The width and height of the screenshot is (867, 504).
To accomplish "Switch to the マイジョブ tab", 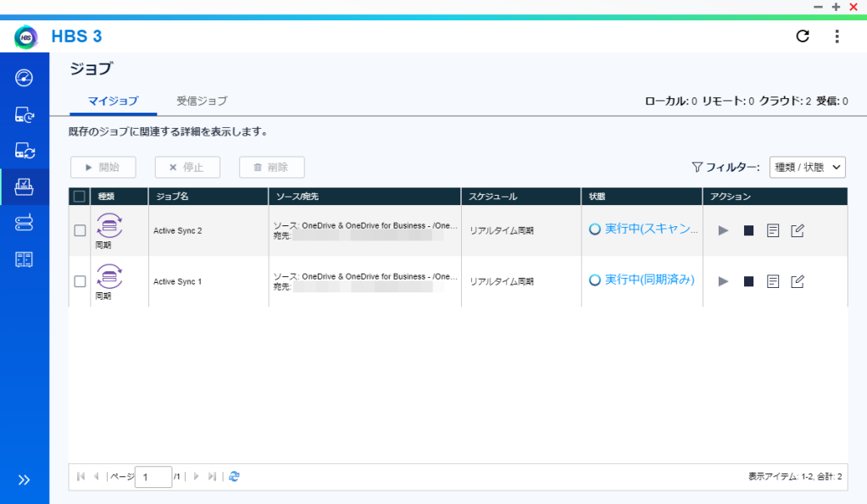I will coord(113,101).
